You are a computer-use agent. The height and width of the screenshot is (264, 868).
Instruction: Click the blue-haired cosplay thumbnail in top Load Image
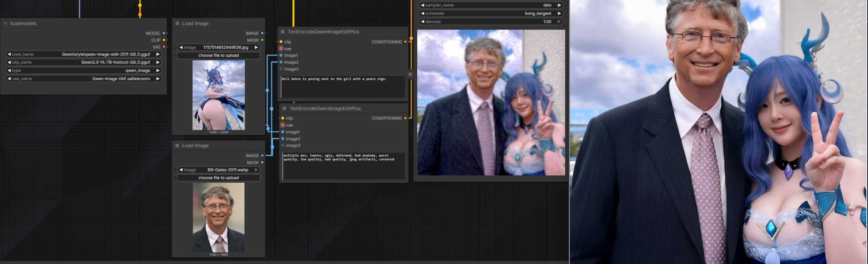(x=219, y=95)
